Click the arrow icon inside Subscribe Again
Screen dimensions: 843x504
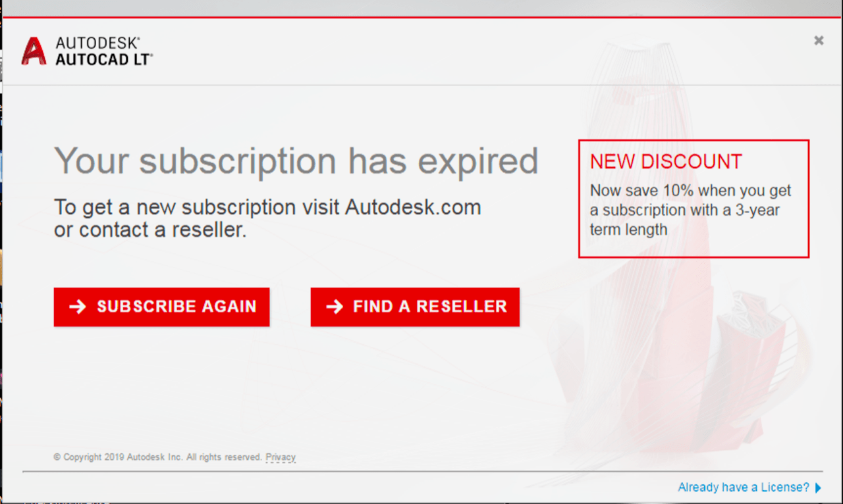(x=78, y=307)
